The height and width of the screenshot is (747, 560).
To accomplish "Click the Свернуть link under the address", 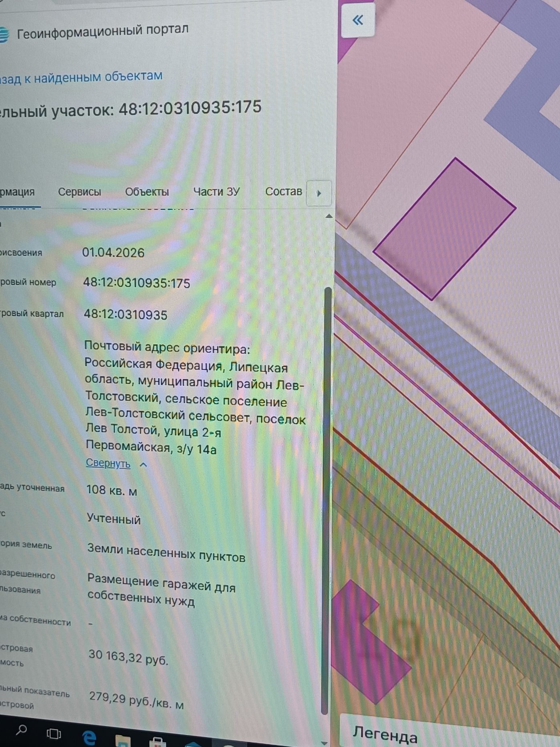I will tap(108, 463).
